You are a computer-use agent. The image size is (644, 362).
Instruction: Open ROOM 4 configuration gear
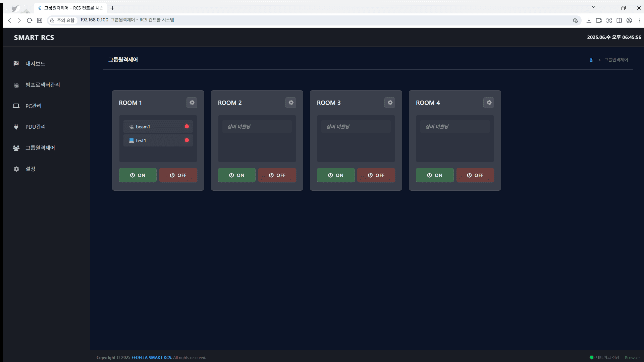tap(489, 103)
